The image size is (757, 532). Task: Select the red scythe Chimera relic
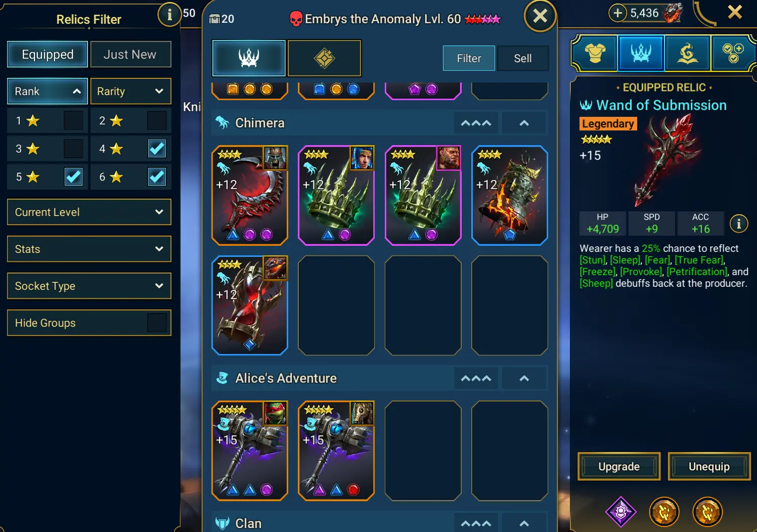pyautogui.click(x=250, y=195)
